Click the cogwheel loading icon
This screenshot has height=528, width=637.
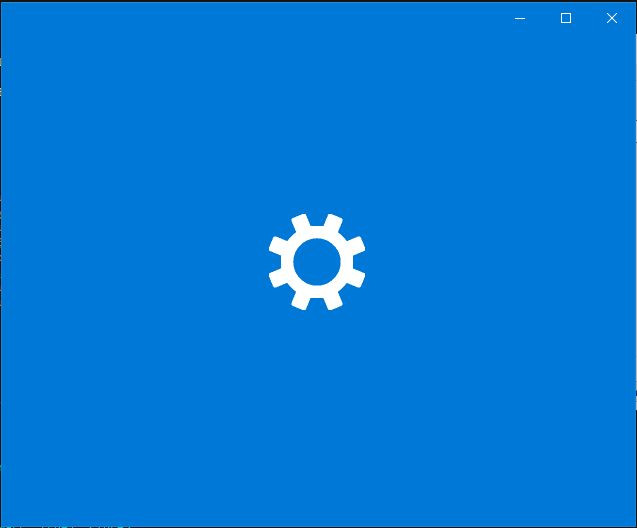pyautogui.click(x=317, y=262)
